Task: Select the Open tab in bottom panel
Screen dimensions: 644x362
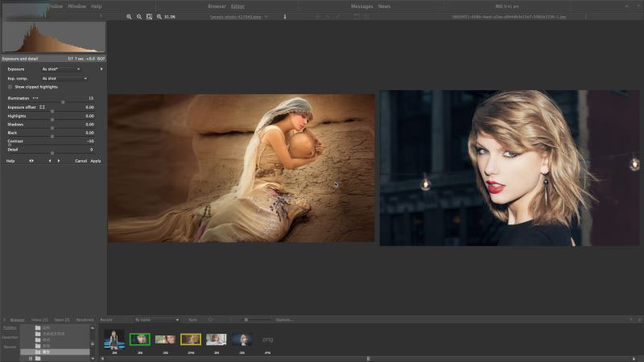Action: tap(62, 319)
